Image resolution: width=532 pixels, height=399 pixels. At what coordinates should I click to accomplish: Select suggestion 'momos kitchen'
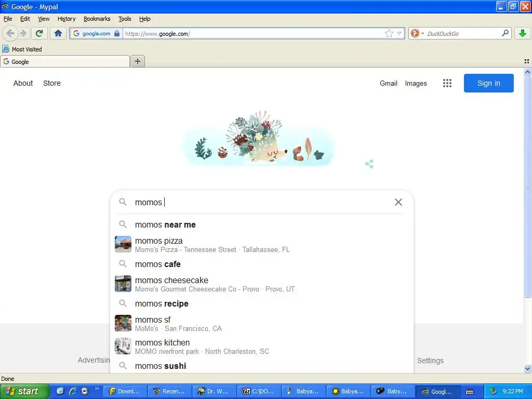coord(262,347)
